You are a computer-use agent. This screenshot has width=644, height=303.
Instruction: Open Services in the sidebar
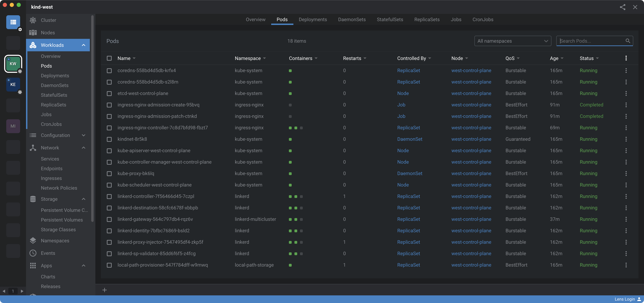tap(50, 159)
